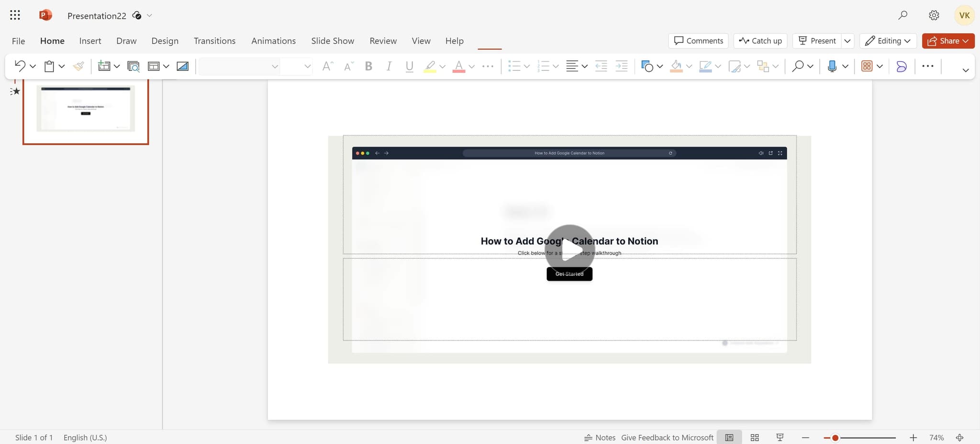Open the Shapes gallery
This screenshot has height=444, width=980.
[647, 66]
